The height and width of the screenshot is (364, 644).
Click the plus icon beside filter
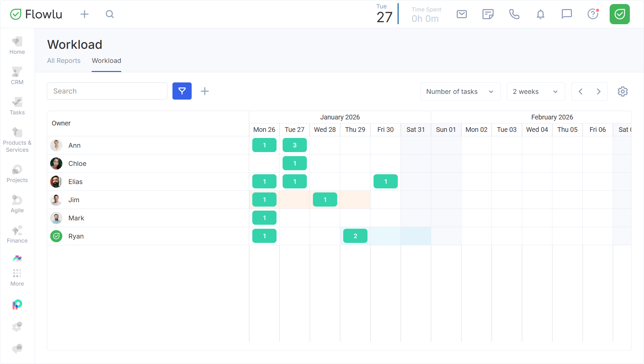pyautogui.click(x=205, y=91)
